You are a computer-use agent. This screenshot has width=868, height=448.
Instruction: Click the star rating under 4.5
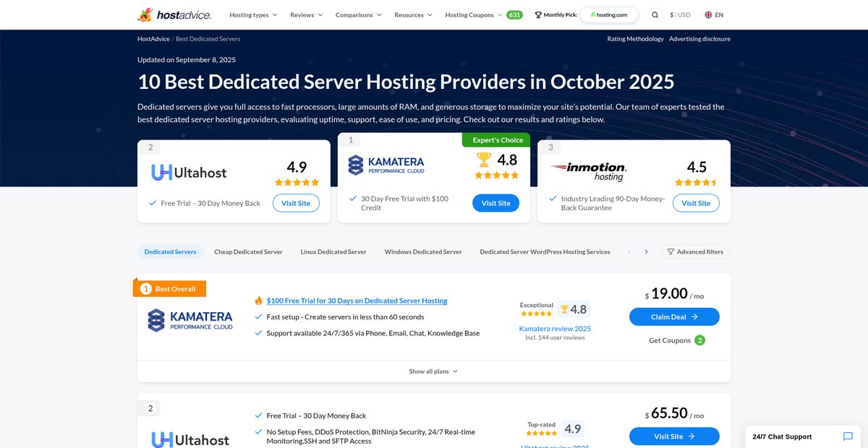tap(696, 183)
